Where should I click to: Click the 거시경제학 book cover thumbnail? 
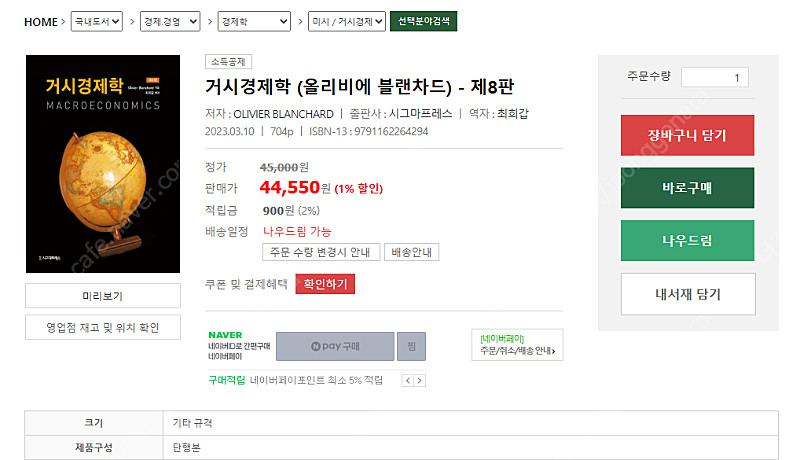click(x=102, y=163)
